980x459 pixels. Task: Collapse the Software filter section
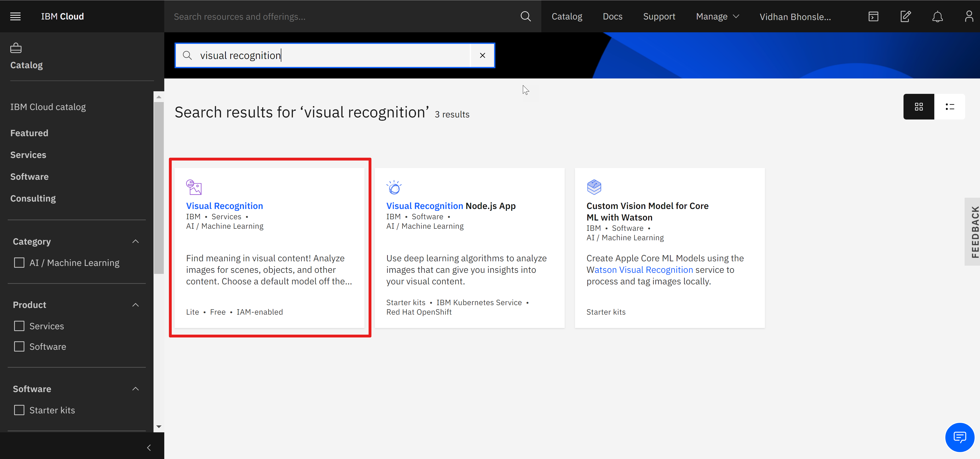pos(136,389)
